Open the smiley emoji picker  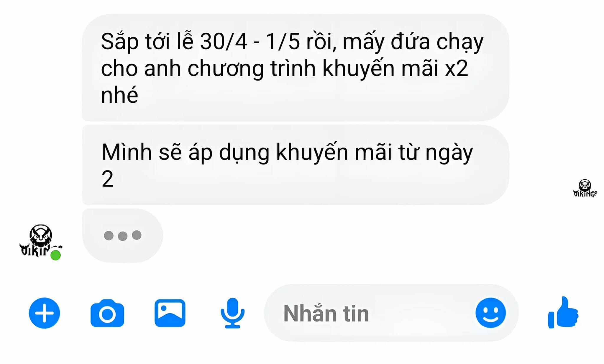[x=490, y=313]
